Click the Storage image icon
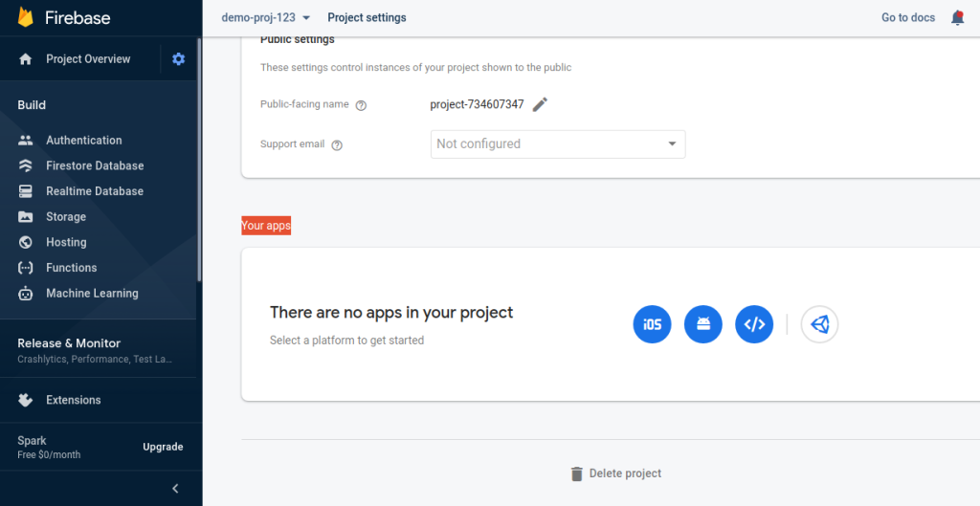 point(26,217)
